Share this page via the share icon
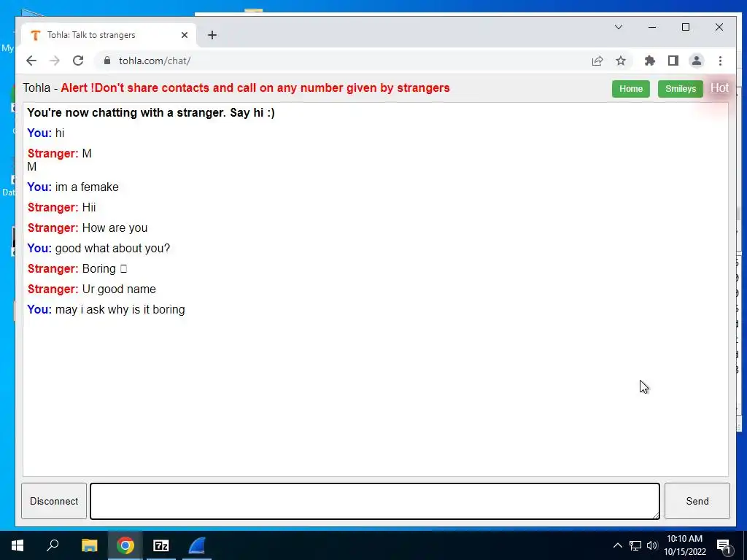 tap(597, 61)
